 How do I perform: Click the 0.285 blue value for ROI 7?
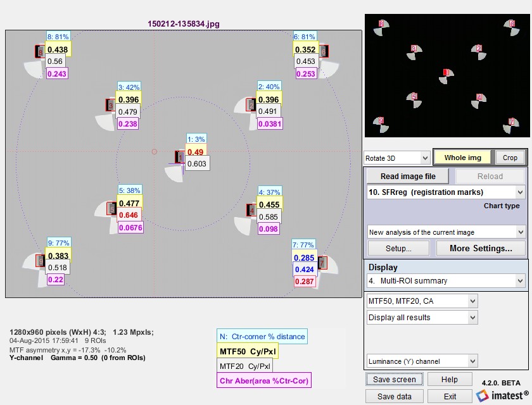tap(304, 258)
